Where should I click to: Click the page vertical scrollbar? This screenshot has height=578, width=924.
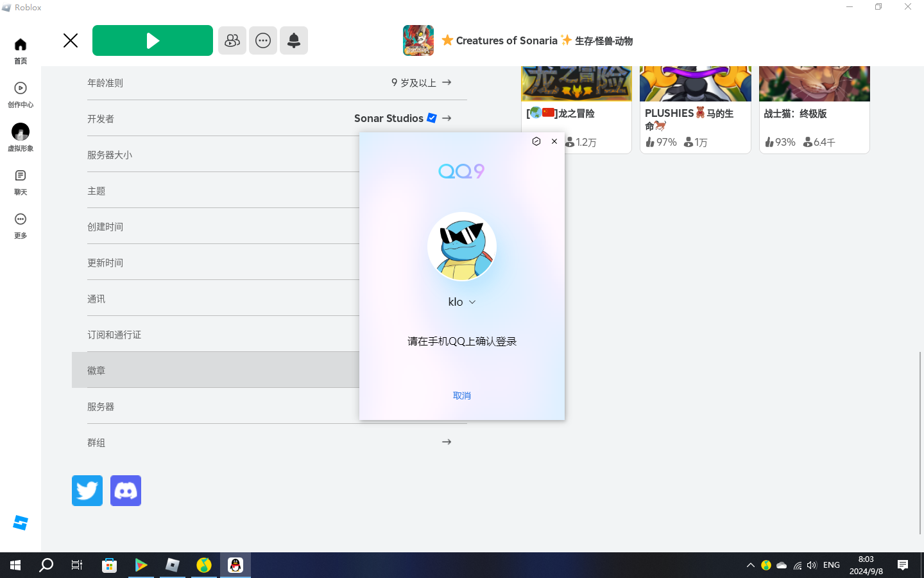click(x=920, y=443)
